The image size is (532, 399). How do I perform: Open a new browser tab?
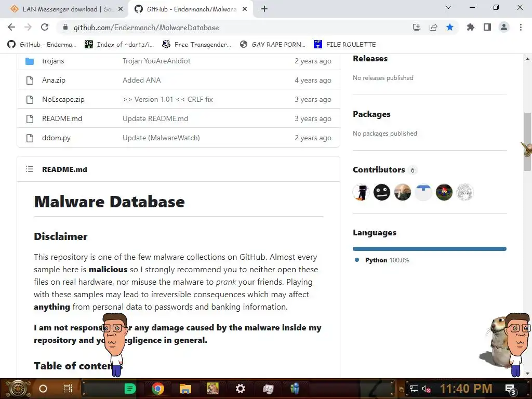pyautogui.click(x=264, y=9)
